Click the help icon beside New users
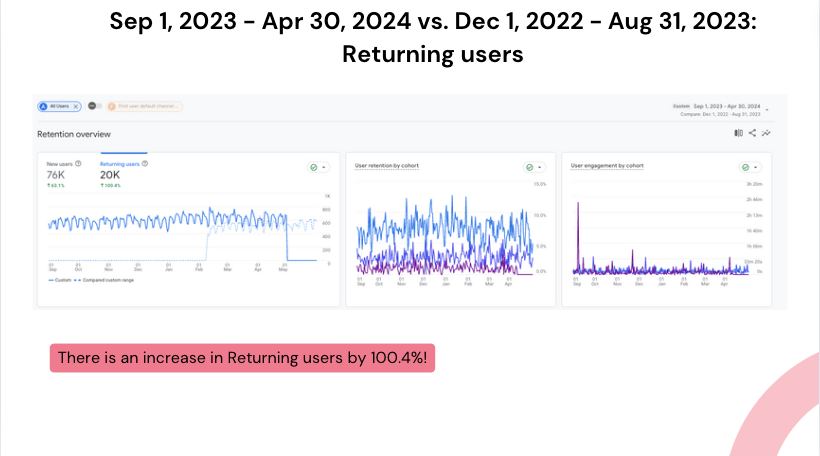This screenshot has height=456, width=820. coord(78,164)
